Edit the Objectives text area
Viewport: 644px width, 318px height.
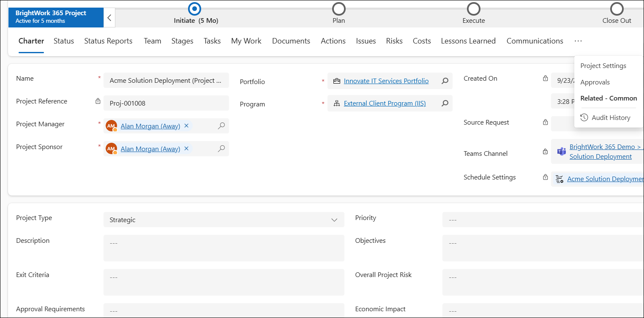543,248
